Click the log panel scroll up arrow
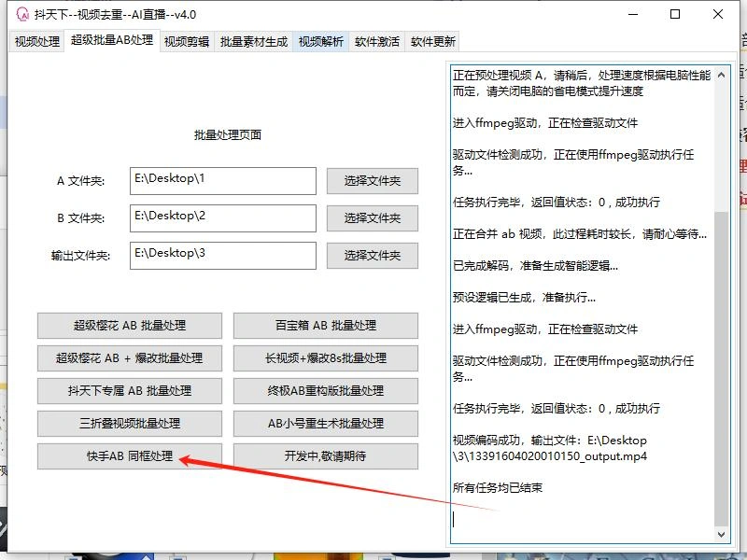This screenshot has height=560, width=747. pos(721,74)
